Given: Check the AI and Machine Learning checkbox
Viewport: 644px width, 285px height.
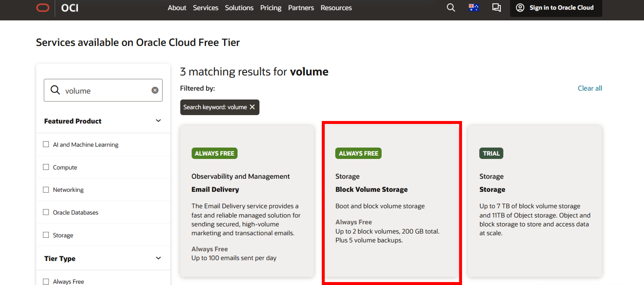Looking at the screenshot, I should (x=46, y=144).
